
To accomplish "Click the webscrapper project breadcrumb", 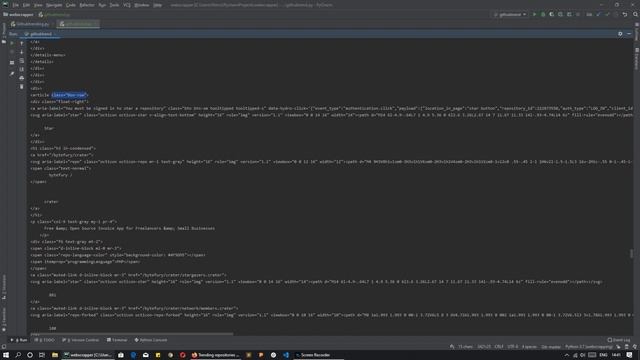I will coord(18,15).
